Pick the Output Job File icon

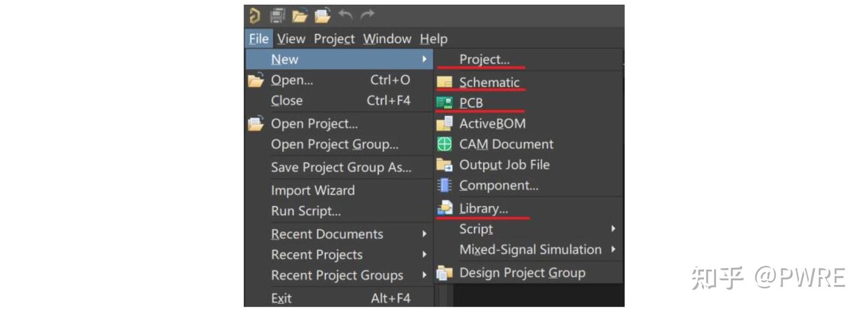coord(444,164)
